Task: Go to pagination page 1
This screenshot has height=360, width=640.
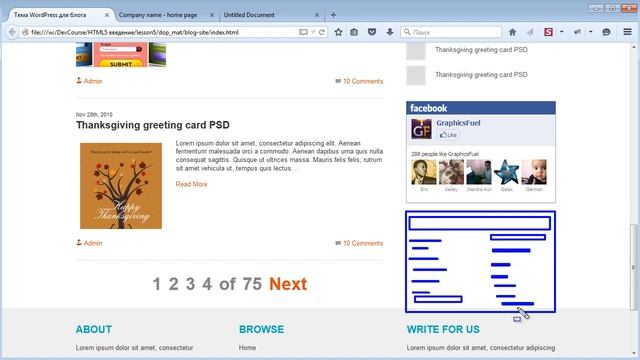Action: tap(156, 284)
